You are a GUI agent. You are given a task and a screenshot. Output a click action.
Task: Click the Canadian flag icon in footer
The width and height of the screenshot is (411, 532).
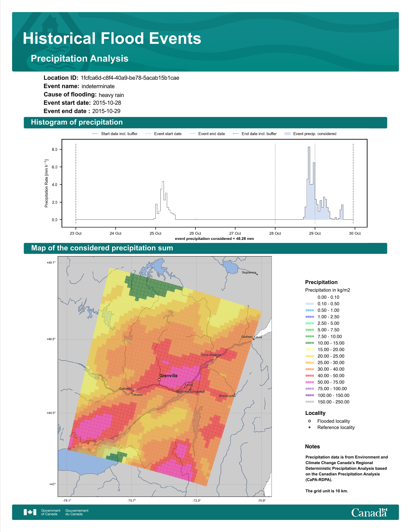(30, 512)
